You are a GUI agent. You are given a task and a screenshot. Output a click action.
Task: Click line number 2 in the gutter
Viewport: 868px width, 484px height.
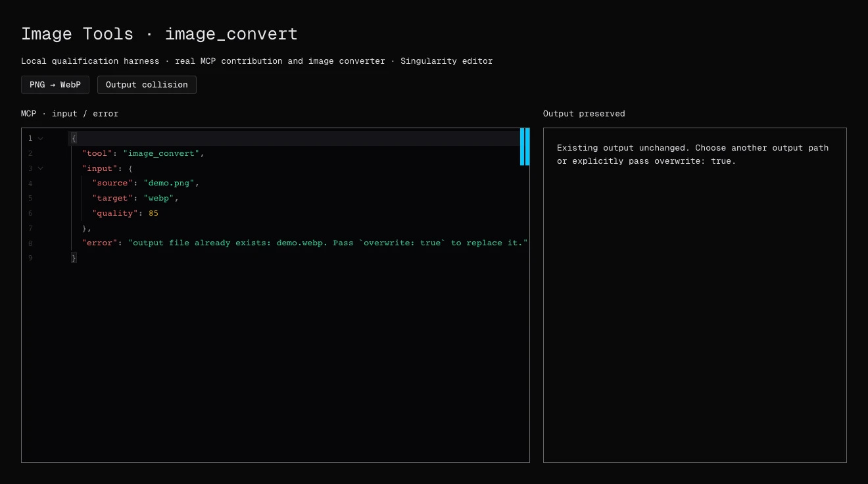[30, 153]
